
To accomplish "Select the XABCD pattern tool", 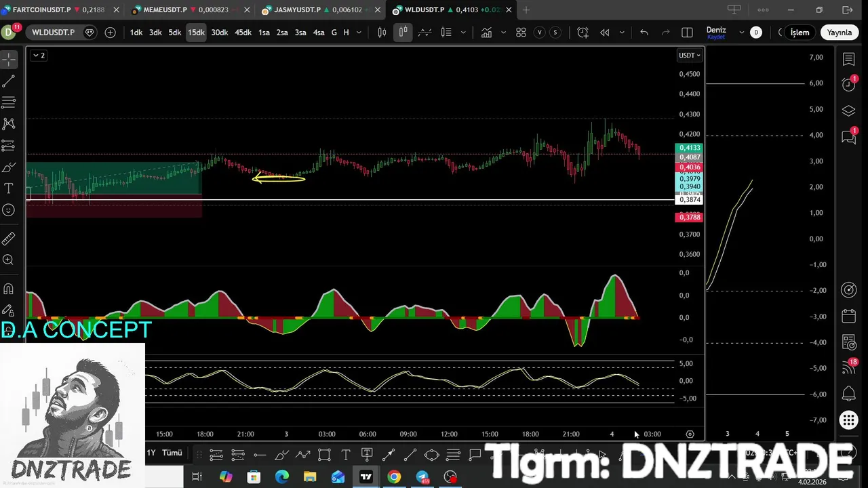I will (9, 124).
